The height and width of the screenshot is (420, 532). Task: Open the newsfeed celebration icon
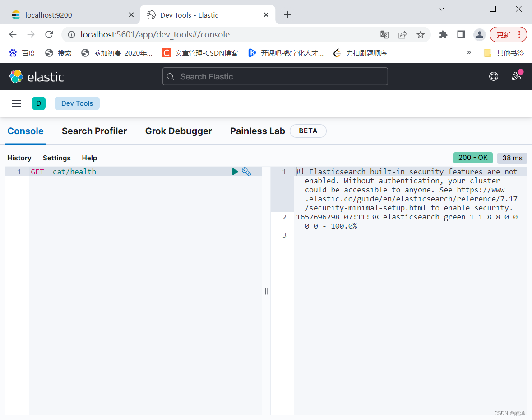coord(516,76)
